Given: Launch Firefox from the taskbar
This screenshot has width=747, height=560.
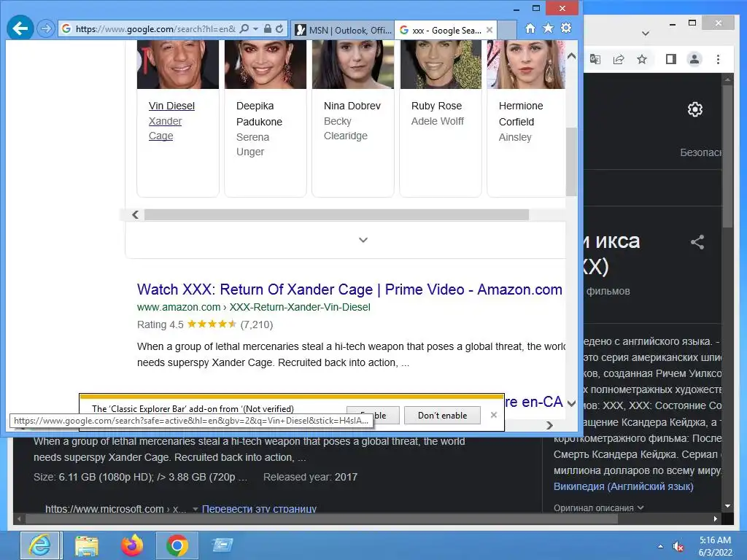Looking at the screenshot, I should click(x=132, y=545).
